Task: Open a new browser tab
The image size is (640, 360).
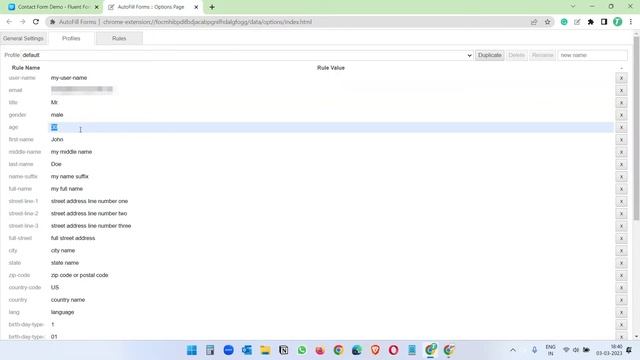Action: pyautogui.click(x=212, y=7)
